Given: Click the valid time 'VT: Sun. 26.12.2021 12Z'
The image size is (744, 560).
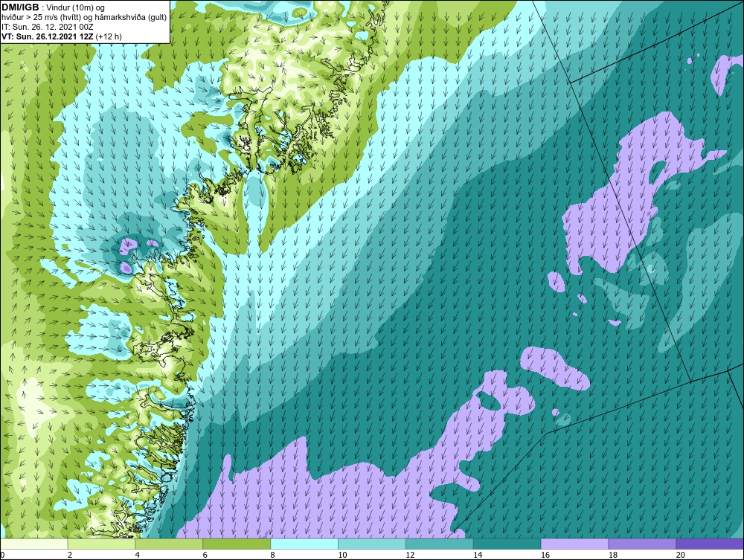Looking at the screenshot, I should (48, 36).
